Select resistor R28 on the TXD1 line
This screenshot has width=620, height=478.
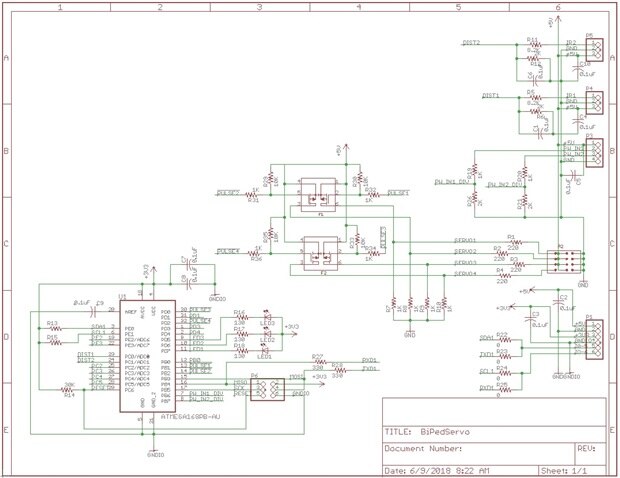pos(338,370)
